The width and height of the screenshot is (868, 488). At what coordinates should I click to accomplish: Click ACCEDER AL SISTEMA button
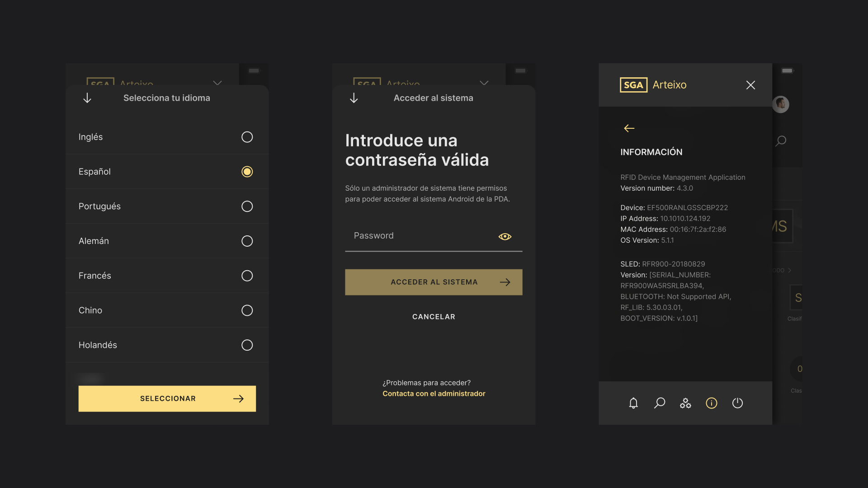tap(434, 282)
